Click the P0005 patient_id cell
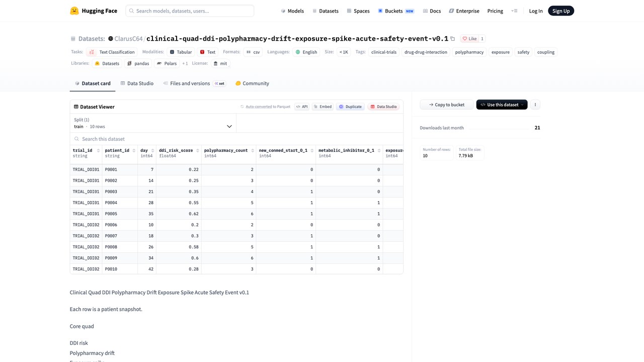This screenshot has height=362, width=644. (121, 214)
